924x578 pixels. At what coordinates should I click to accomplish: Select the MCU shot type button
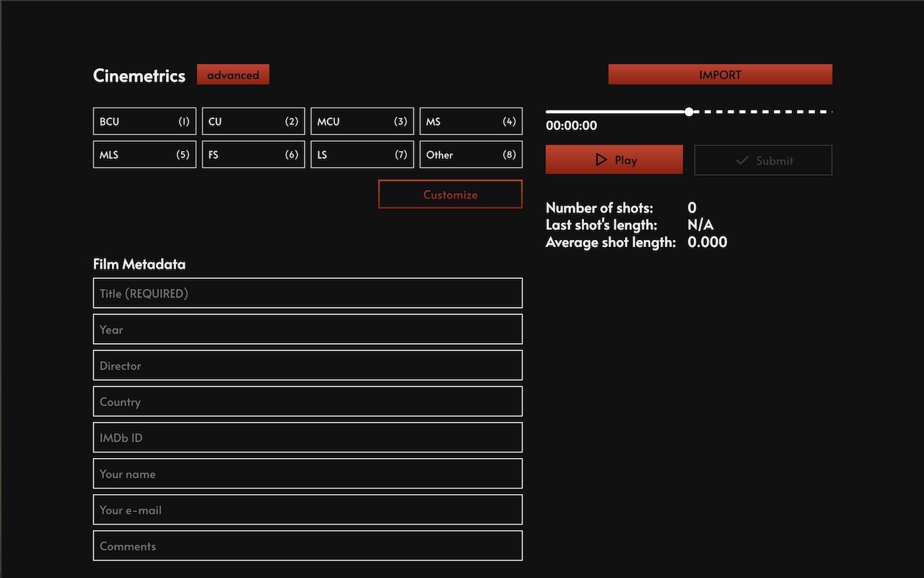(x=362, y=121)
